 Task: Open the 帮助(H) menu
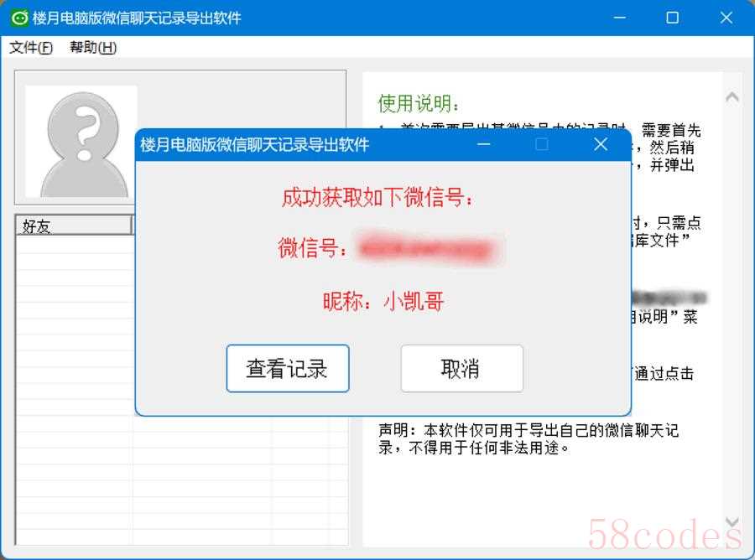(93, 47)
